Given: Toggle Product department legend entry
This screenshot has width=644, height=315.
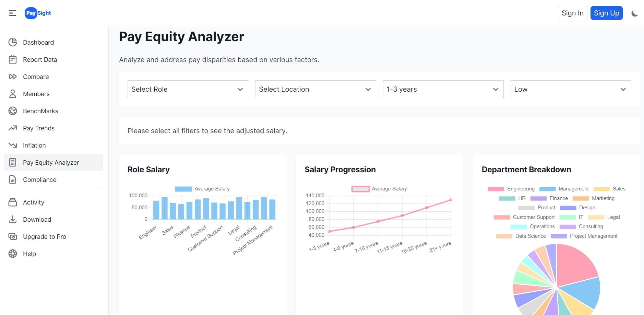Looking at the screenshot, I should [537, 208].
